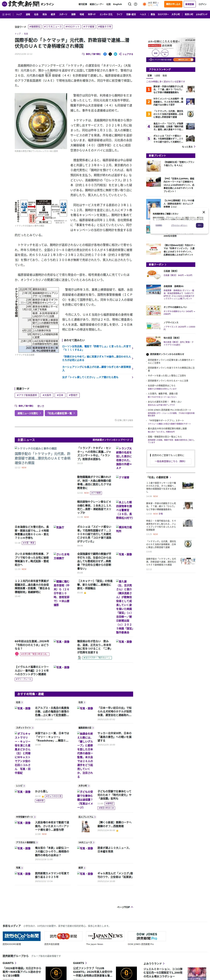Share the article on Facebook
210x980 pixels.
[x=105, y=54]
